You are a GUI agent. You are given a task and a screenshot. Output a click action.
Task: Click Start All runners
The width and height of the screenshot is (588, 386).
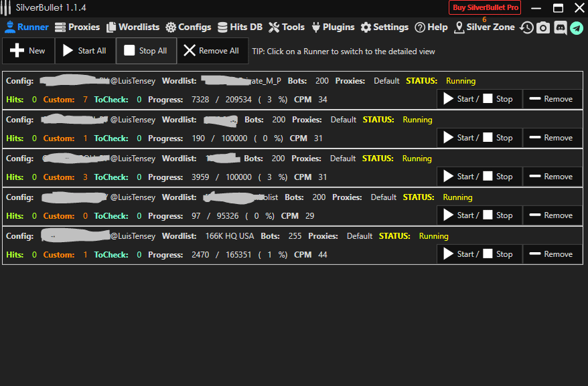(85, 51)
